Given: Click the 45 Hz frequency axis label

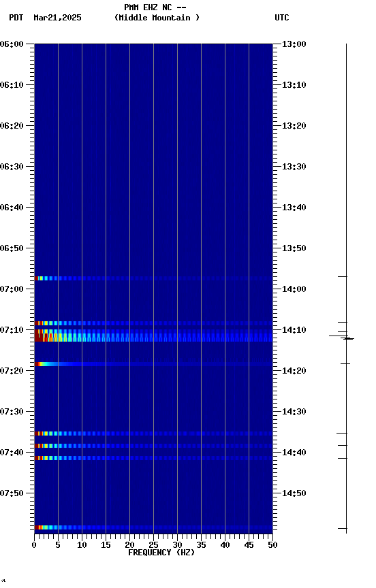Looking at the screenshot, I should click(249, 545).
